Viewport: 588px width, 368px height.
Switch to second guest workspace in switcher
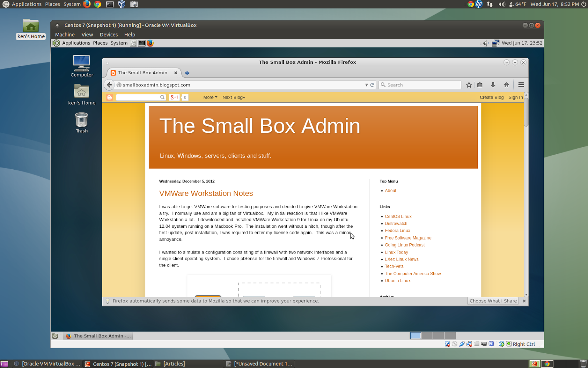[427, 336]
